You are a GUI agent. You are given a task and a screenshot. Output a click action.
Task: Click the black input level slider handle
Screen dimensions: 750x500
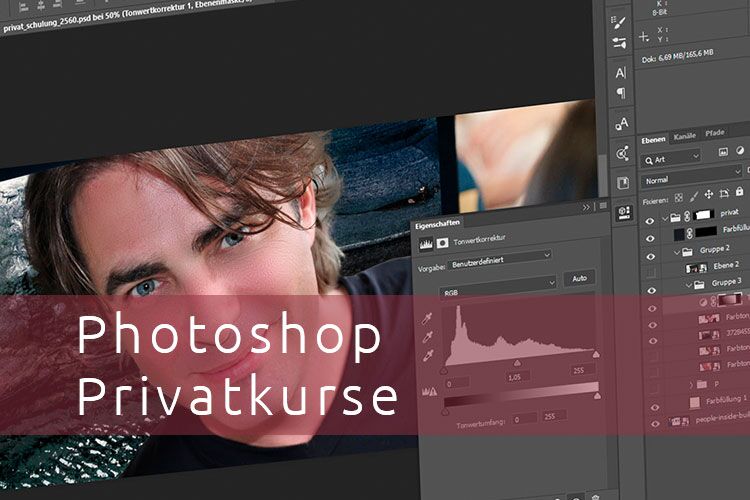tap(444, 371)
